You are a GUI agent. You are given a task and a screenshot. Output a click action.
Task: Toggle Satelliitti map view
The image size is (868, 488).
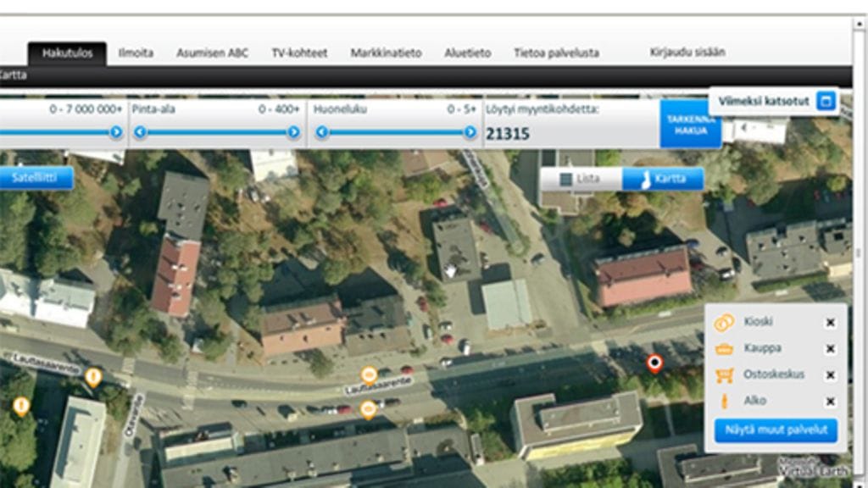[x=36, y=178]
